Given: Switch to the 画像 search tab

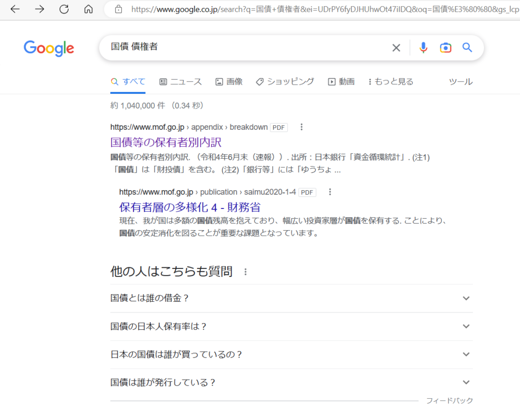Looking at the screenshot, I should click(x=229, y=82).
